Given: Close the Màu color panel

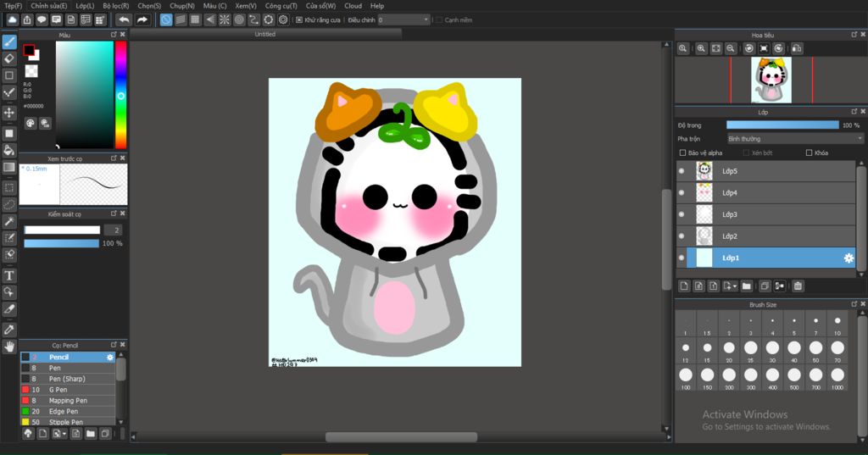Looking at the screenshot, I should pos(123,35).
